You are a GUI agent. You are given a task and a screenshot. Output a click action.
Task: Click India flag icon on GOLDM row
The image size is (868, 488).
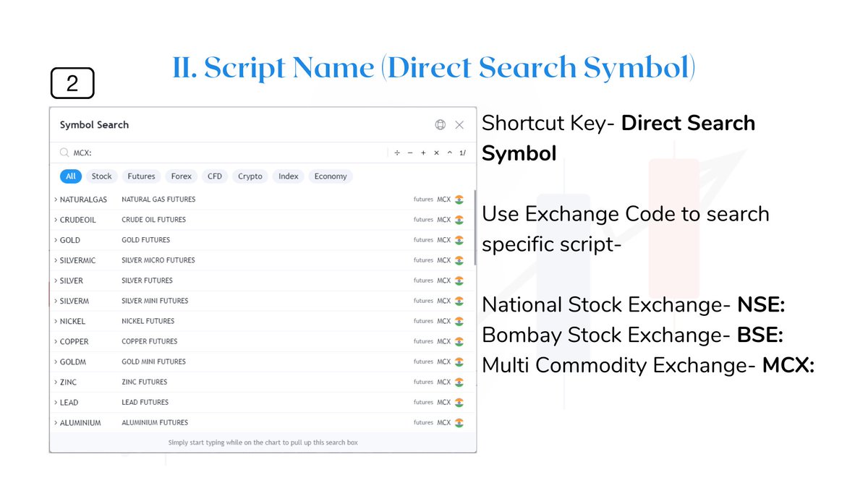tap(459, 361)
